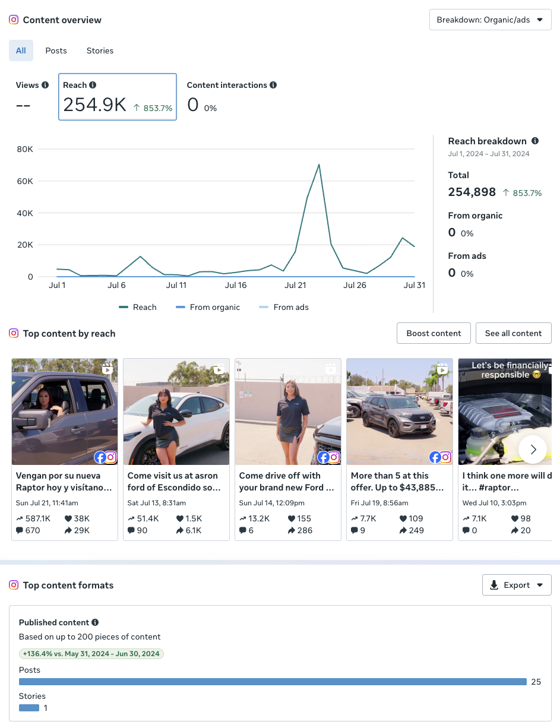Click Instagram logo beside Top content formats

click(x=14, y=585)
